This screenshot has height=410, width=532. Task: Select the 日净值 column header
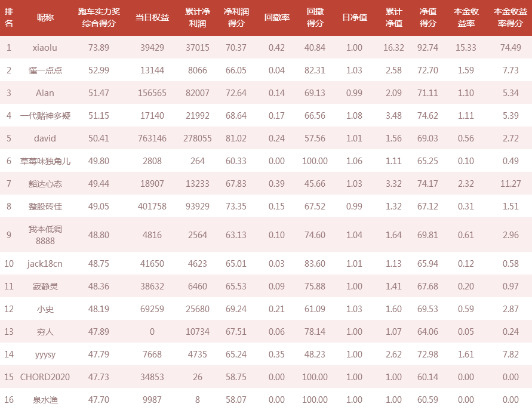tap(355, 17)
